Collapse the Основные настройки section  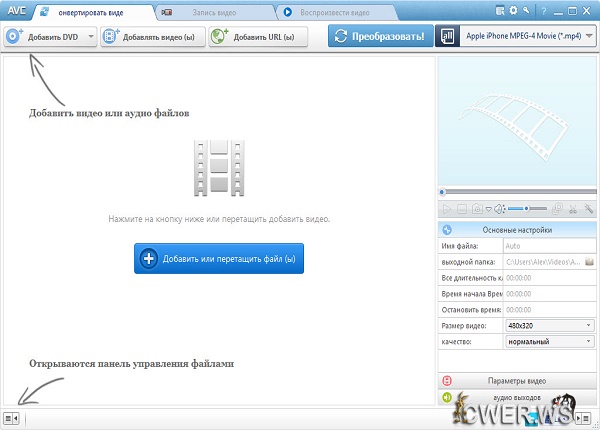[x=517, y=230]
